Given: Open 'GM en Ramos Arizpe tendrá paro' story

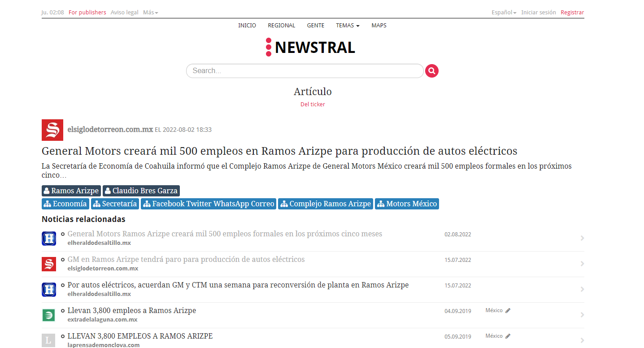Looking at the screenshot, I should pyautogui.click(x=186, y=259).
